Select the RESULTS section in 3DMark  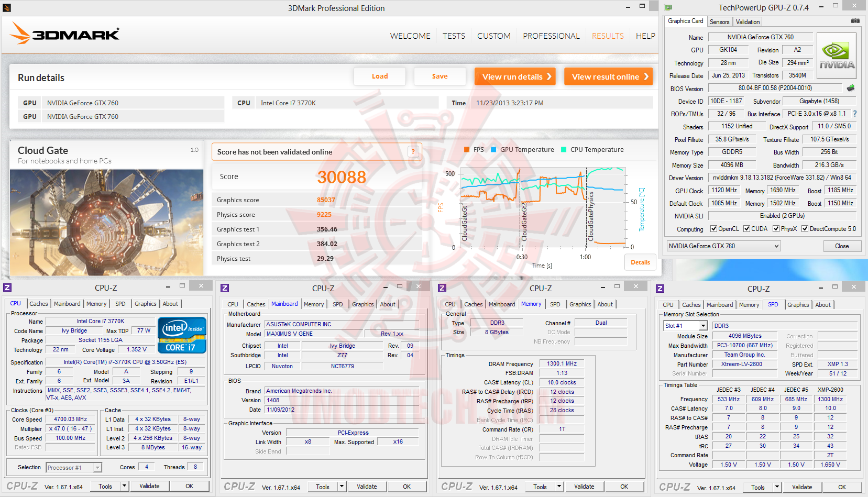click(x=608, y=36)
